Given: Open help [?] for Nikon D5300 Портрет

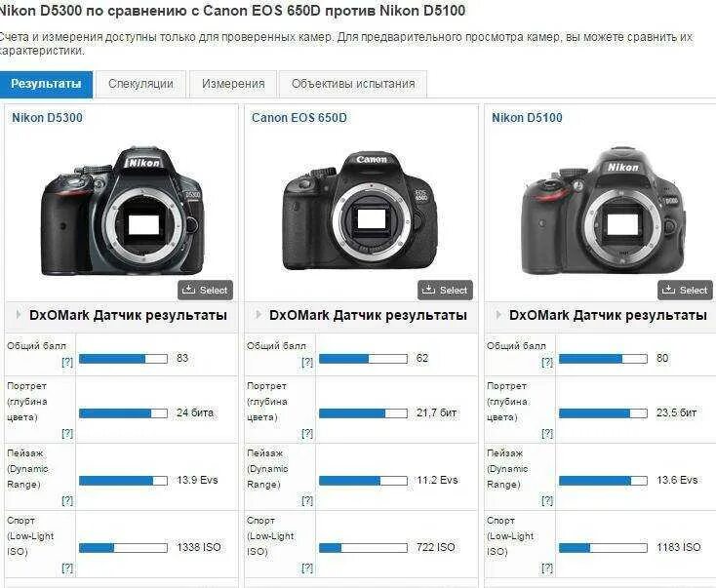Looking at the screenshot, I should click(x=67, y=433).
